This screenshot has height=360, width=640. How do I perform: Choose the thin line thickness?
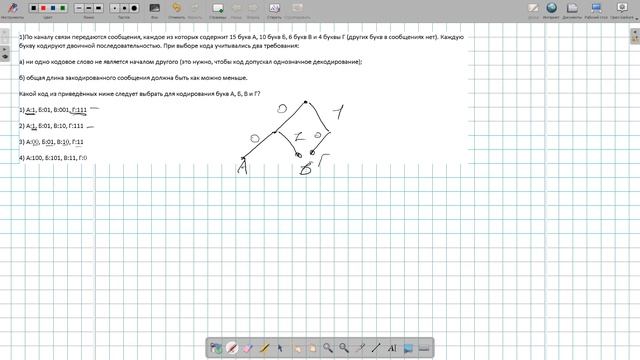coord(79,8)
